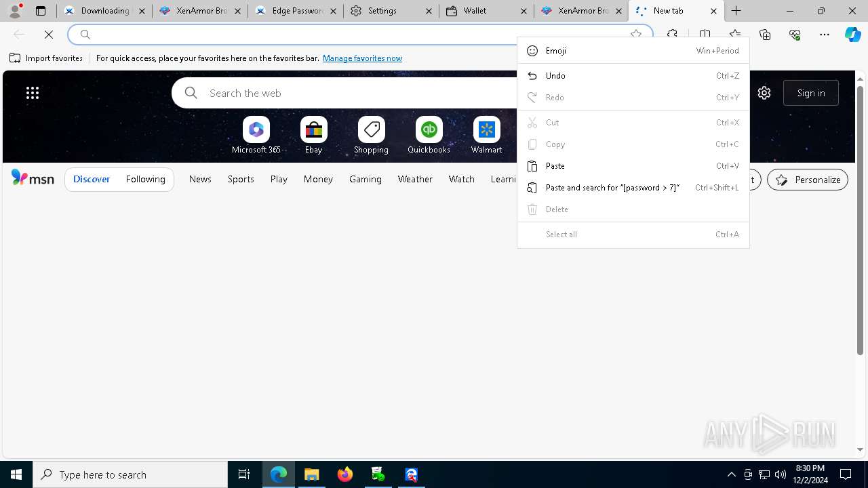868x488 pixels.
Task: Click the address bar field
Action: (x=360, y=35)
